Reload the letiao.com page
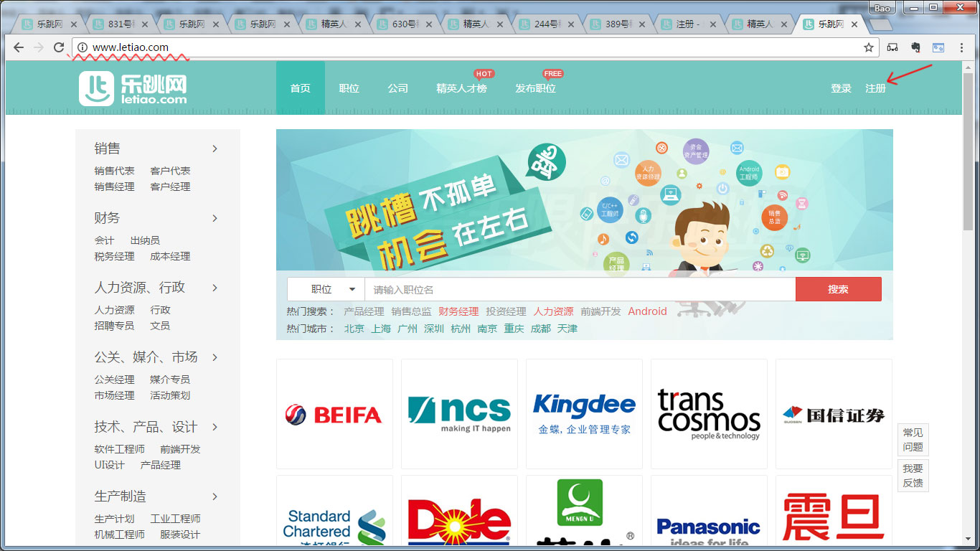 click(59, 47)
